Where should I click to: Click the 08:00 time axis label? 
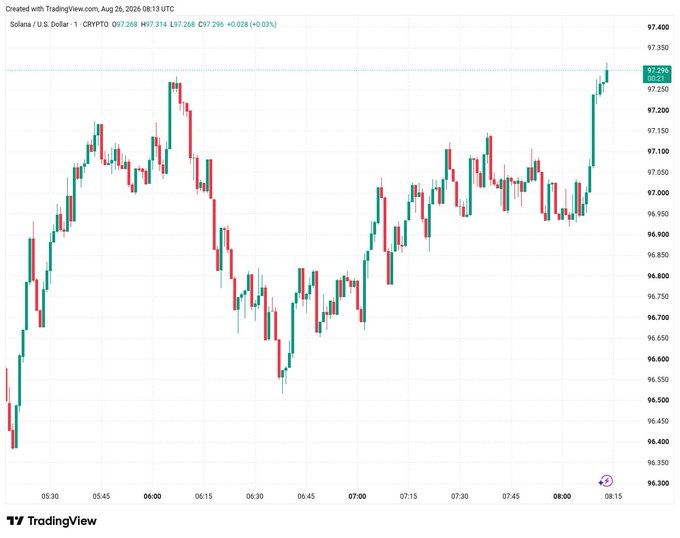tap(562, 496)
